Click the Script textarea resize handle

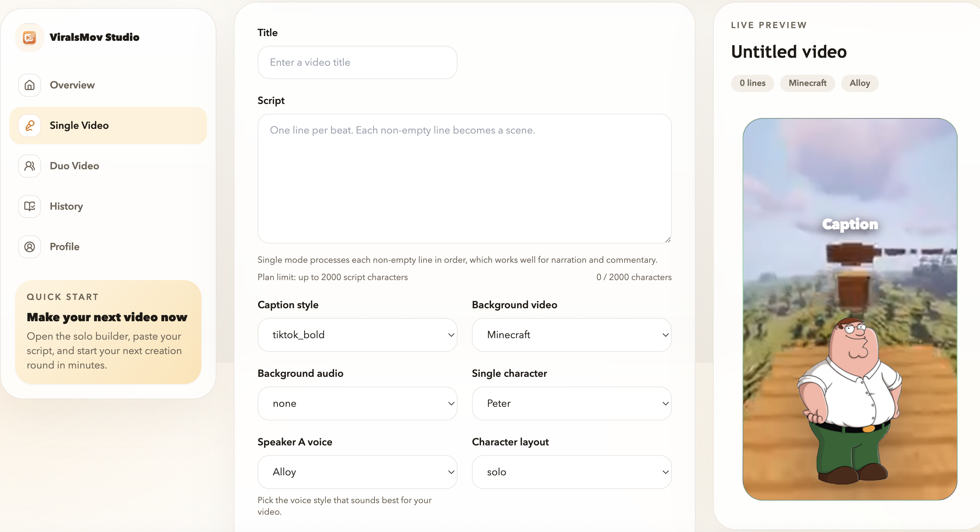pyautogui.click(x=668, y=240)
